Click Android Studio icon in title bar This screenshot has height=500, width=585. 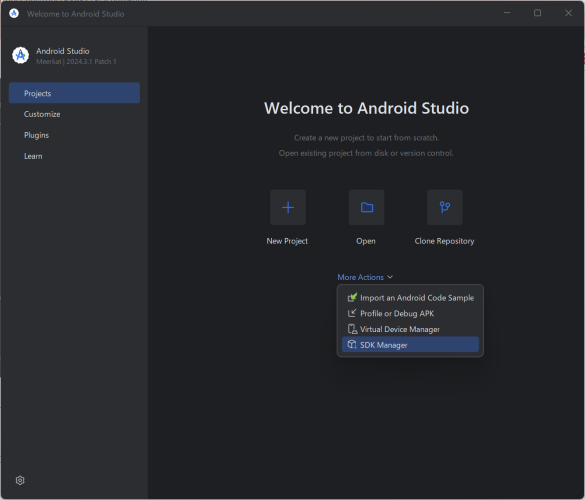pyautogui.click(x=14, y=13)
